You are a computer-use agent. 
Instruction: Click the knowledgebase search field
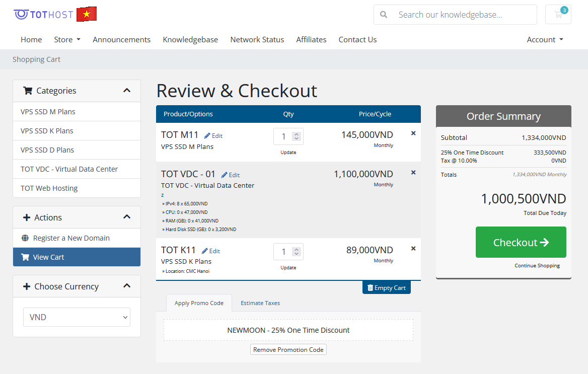463,15
